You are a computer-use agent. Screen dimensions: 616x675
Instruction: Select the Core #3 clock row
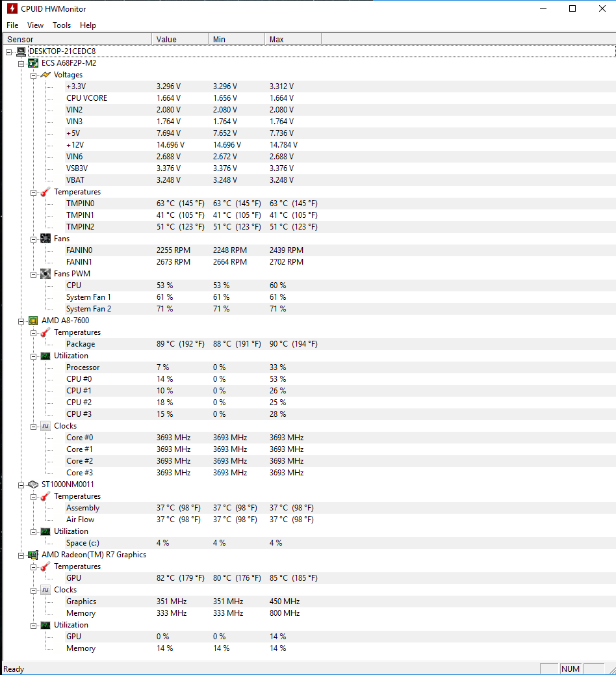click(340, 473)
